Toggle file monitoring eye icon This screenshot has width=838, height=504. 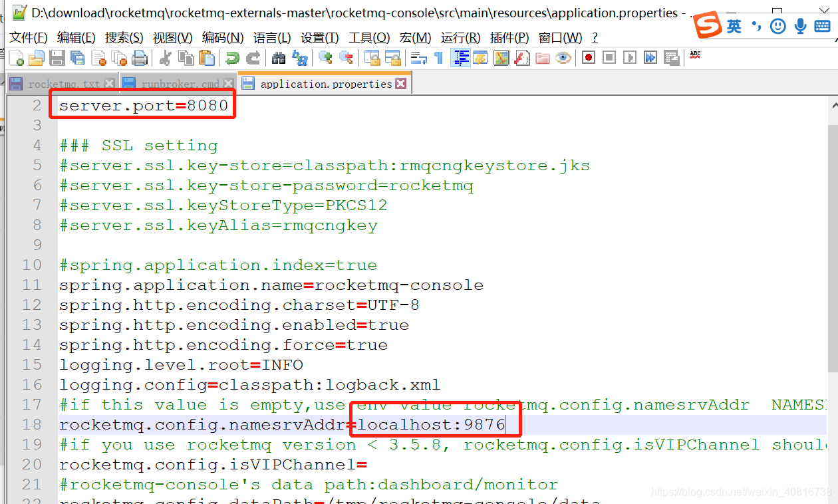563,58
